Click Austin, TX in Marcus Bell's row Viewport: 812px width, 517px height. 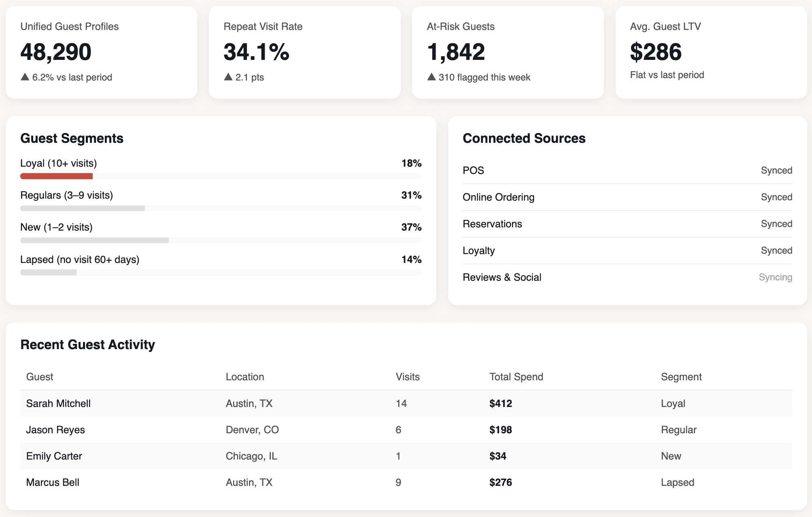(249, 482)
